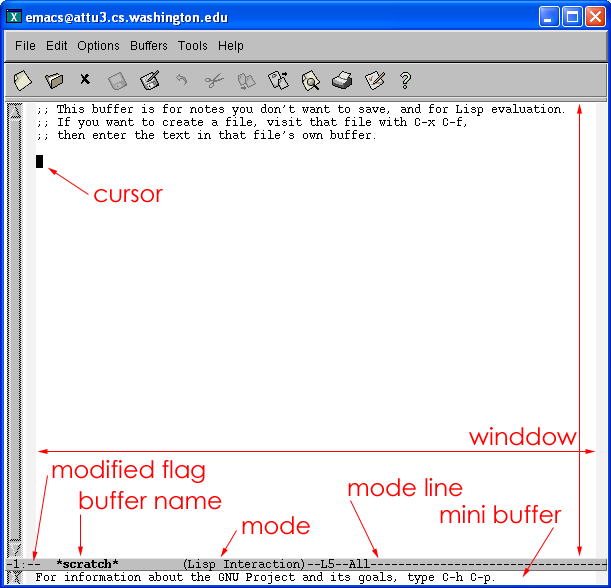Click the scroll up arrow of left scrollbar
The width and height of the screenshot is (611, 588).
tap(16, 111)
